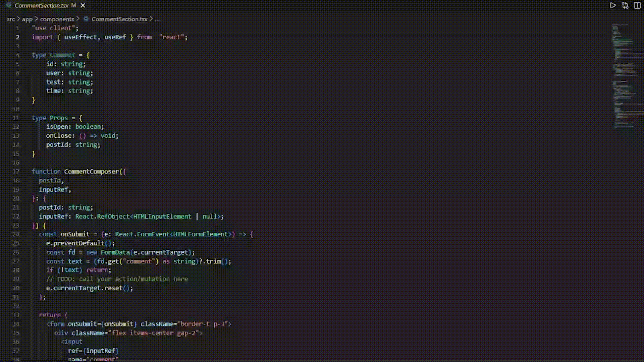644x362 pixels.
Task: Open the src breadcrumb dropdown
Action: 11,19
